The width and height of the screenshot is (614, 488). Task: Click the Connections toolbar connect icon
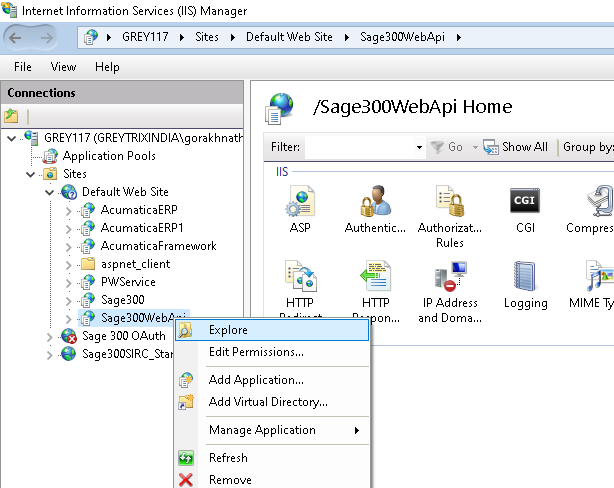pos(11,116)
